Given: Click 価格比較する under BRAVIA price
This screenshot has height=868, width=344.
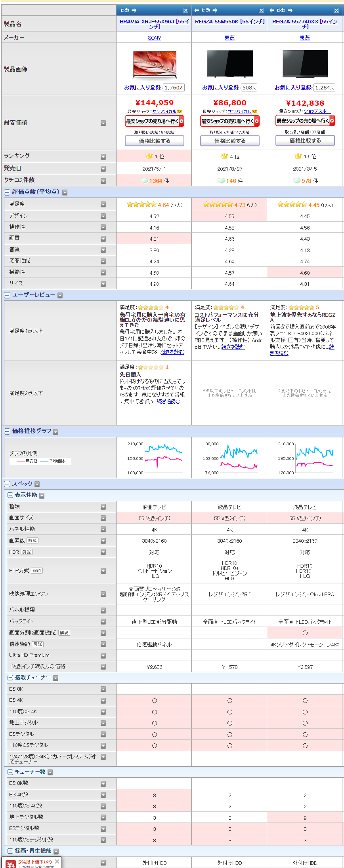Looking at the screenshot, I should (155, 141).
